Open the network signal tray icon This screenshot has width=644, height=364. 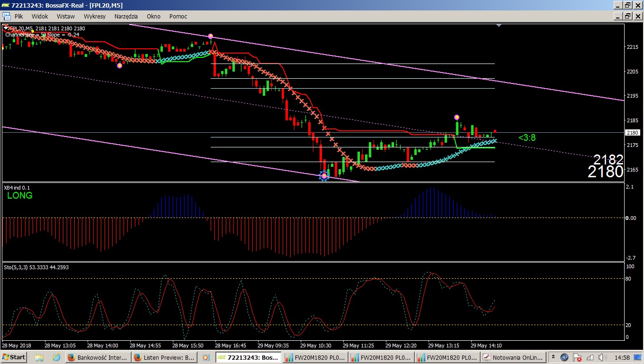pos(590,357)
